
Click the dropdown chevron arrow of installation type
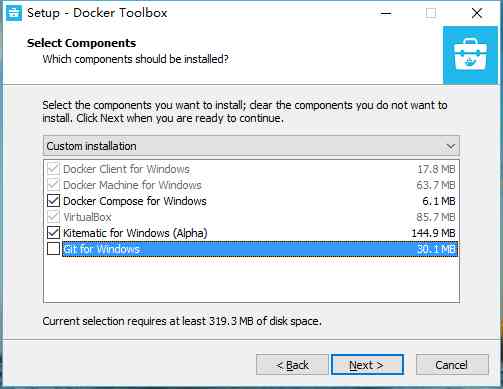(x=451, y=146)
